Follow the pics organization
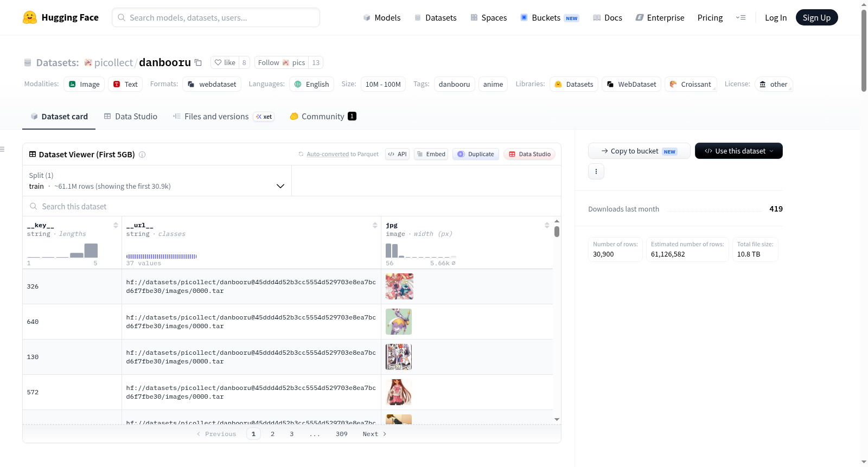 (282, 62)
